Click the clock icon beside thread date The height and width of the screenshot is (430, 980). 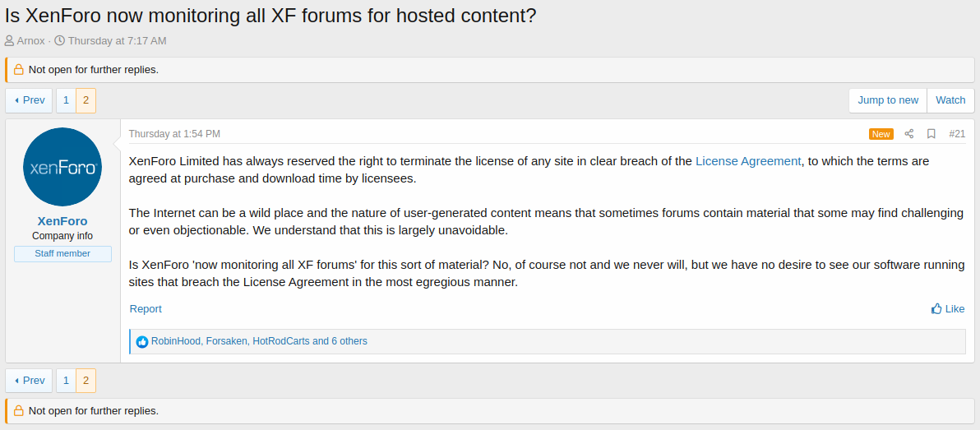tap(59, 41)
